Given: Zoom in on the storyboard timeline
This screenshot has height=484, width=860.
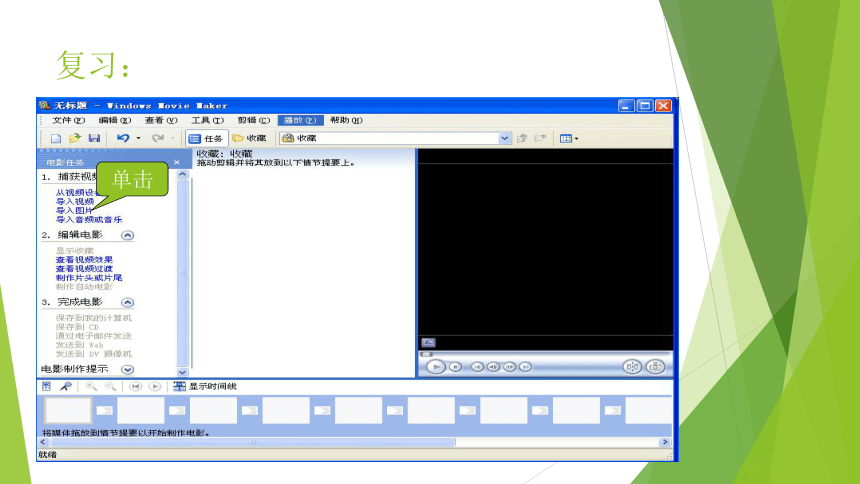Looking at the screenshot, I should [91, 386].
